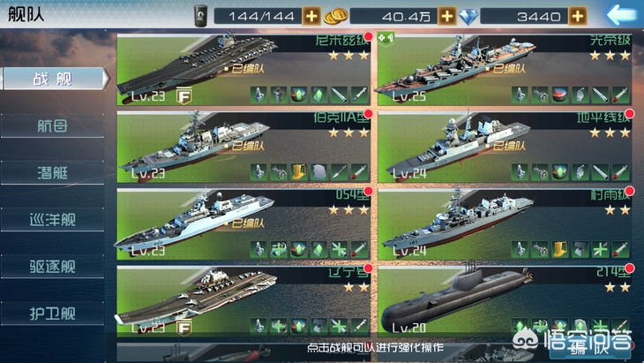Select the 护卫舰 category tab
Image resolution: width=644 pixels, height=363 pixels.
pyautogui.click(x=52, y=314)
